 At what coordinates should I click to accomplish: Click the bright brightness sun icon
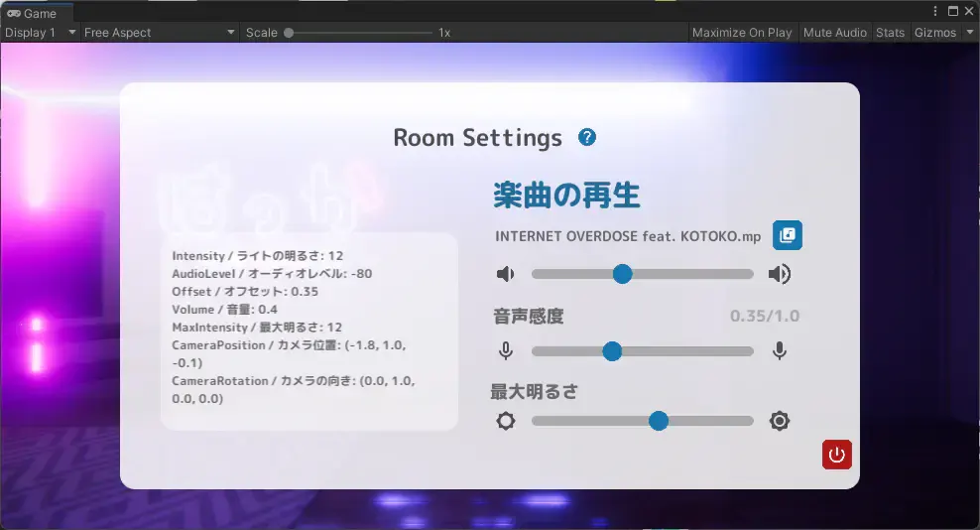780,421
